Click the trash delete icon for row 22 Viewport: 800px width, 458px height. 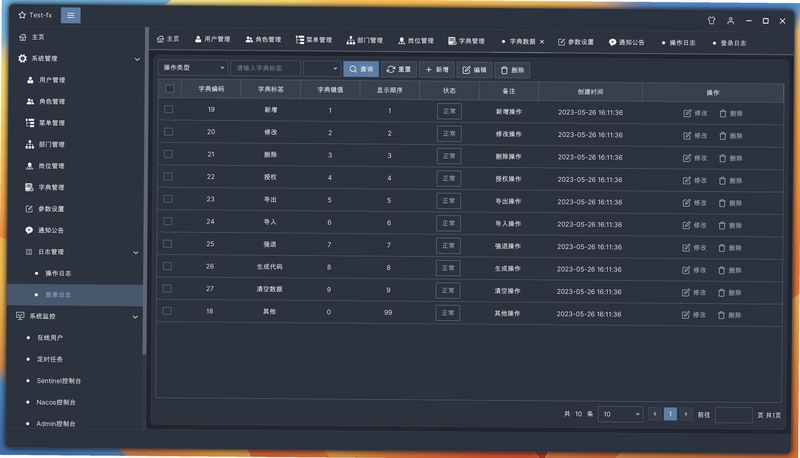coord(722,181)
